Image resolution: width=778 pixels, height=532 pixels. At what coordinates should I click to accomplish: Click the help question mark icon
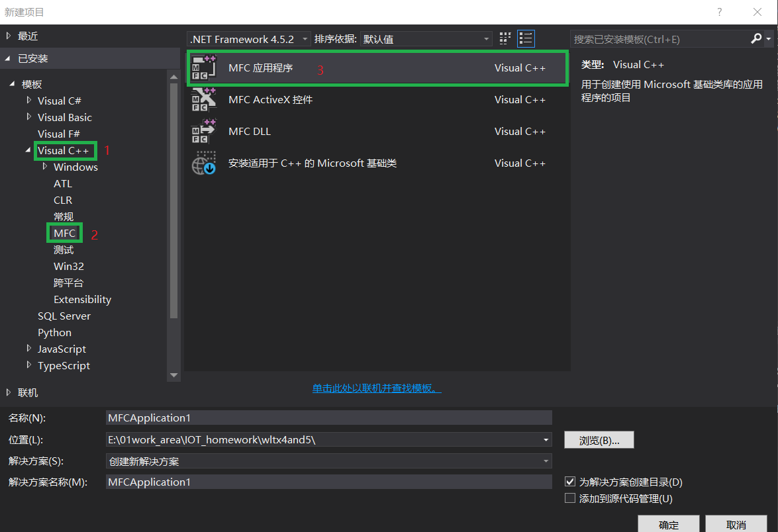(720, 12)
